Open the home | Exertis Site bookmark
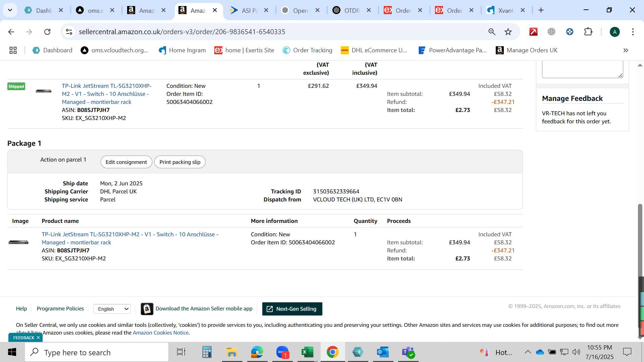Viewport: 644px width, 362px height. point(244,50)
